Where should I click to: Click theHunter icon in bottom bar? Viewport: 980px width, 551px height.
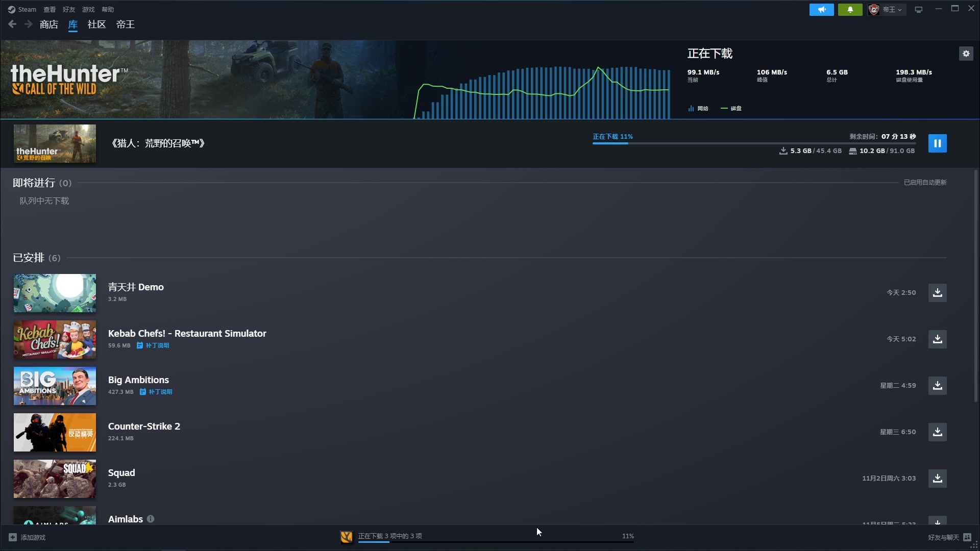(x=346, y=537)
